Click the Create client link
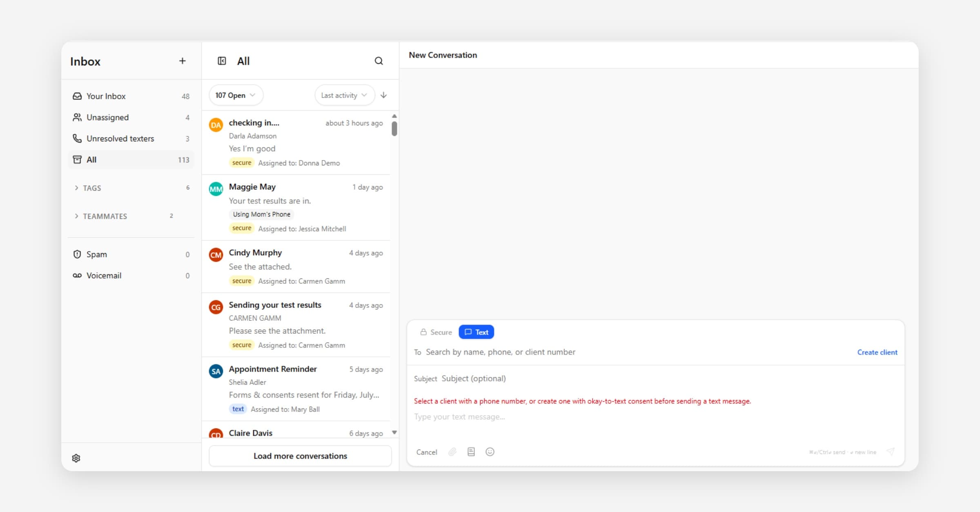This screenshot has width=980, height=512. [x=877, y=352]
